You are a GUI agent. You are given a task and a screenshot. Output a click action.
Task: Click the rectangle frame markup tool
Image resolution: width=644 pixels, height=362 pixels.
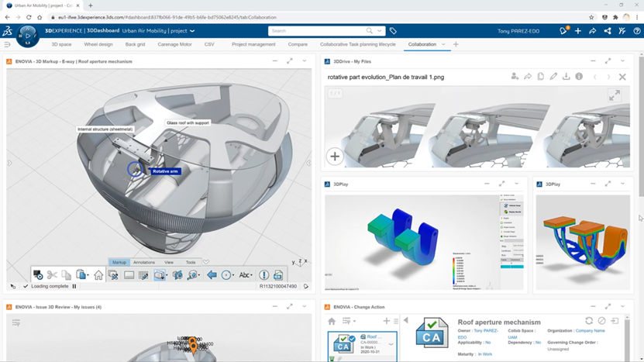click(x=129, y=275)
